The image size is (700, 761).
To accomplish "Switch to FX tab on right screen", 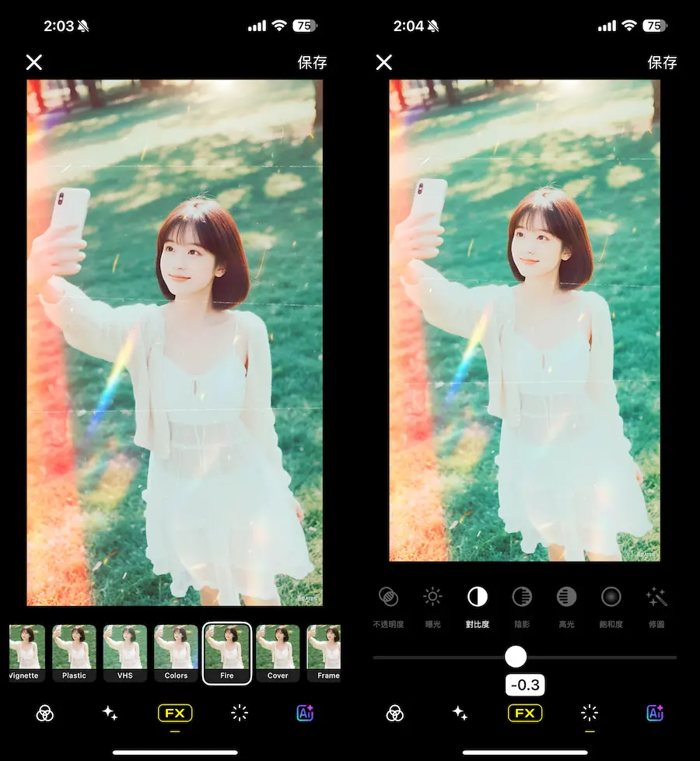I will coord(525,713).
